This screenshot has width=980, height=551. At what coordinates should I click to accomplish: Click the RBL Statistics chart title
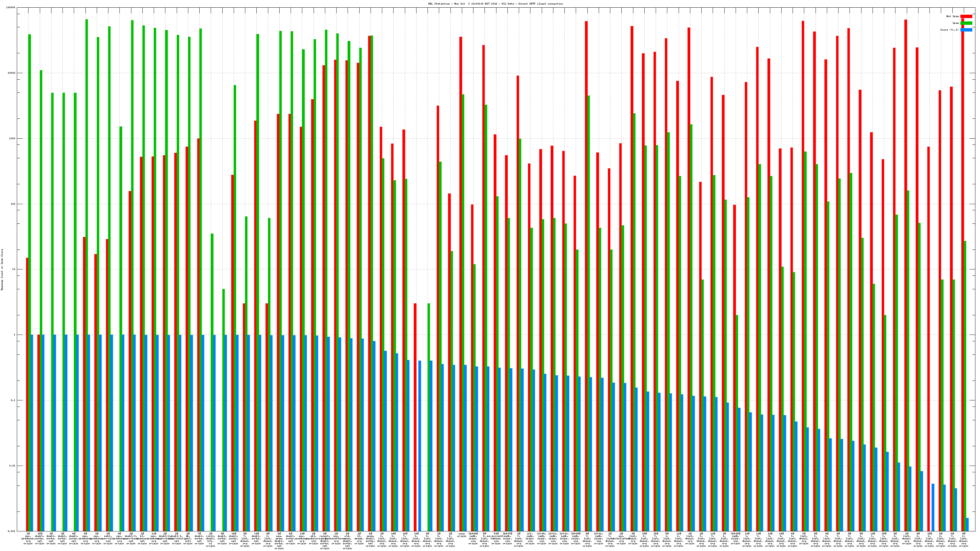point(495,4)
